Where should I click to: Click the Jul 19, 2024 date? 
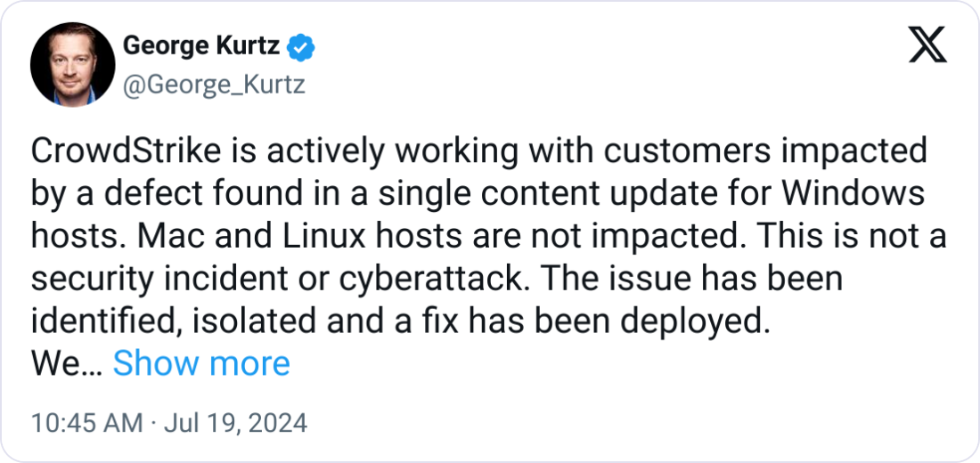235,423
